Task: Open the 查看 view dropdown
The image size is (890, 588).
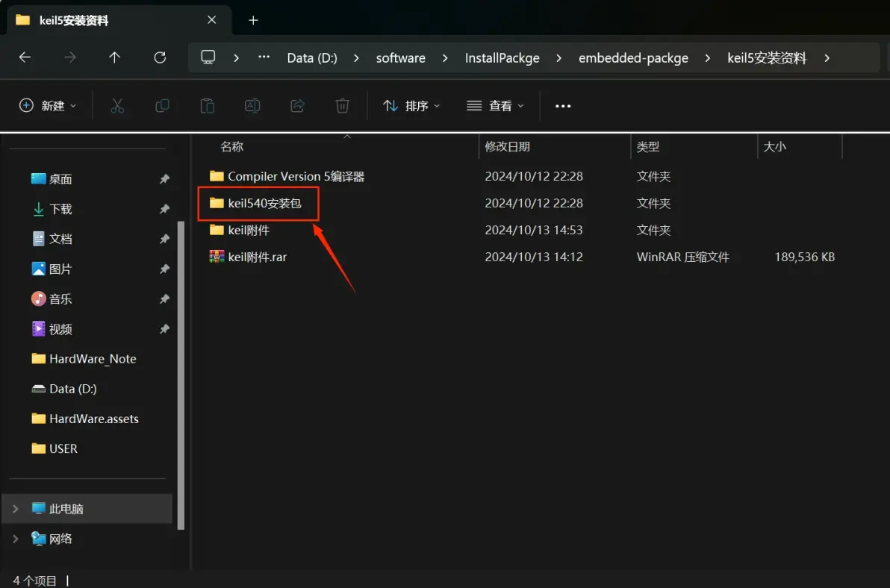Action: coord(495,106)
